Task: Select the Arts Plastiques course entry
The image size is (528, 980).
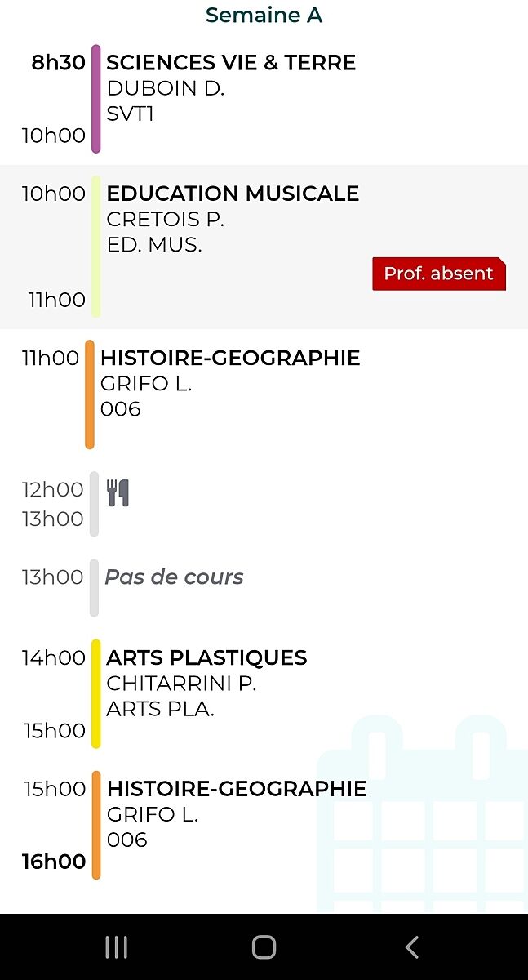Action: 206,657
